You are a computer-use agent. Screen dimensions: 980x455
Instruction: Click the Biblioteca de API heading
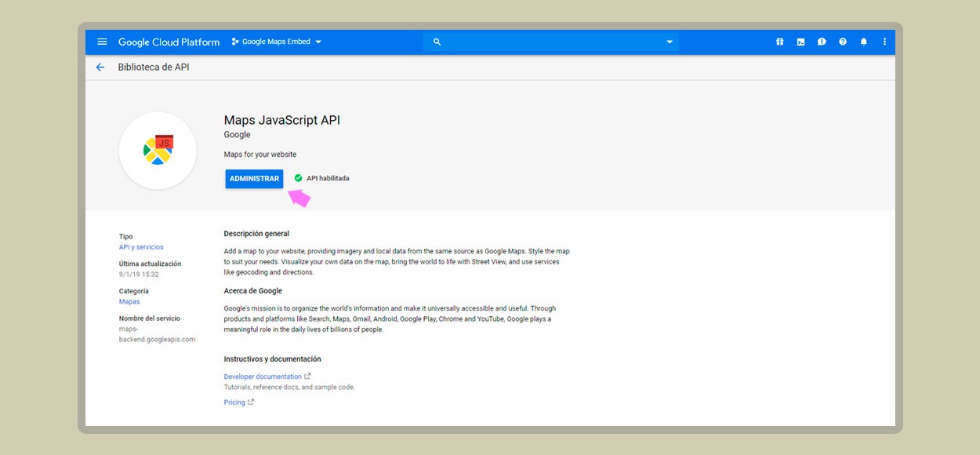pyautogui.click(x=154, y=67)
